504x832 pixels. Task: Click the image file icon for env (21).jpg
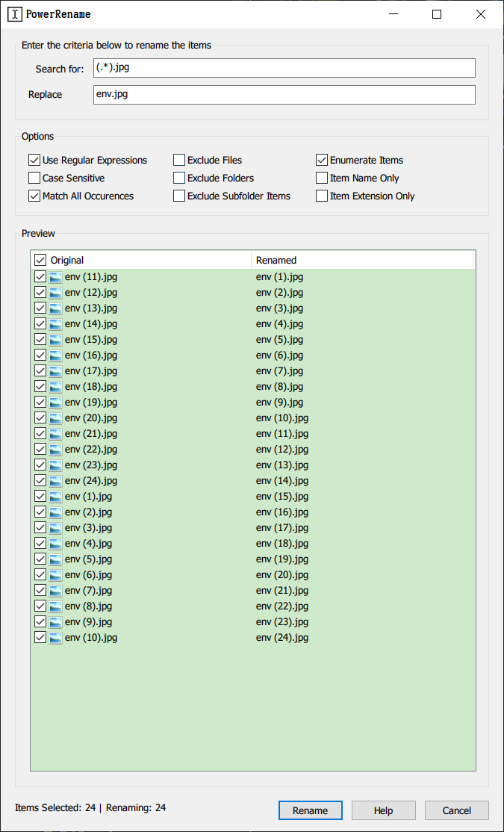55,433
